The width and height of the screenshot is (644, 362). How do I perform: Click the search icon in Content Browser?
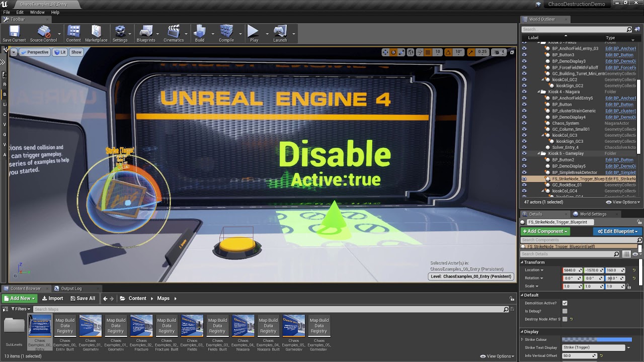click(x=506, y=309)
